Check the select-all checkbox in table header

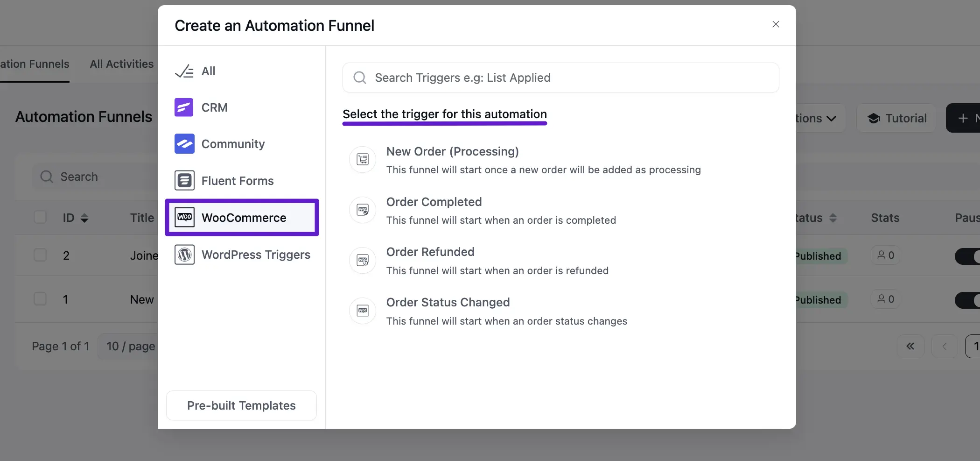coord(40,217)
